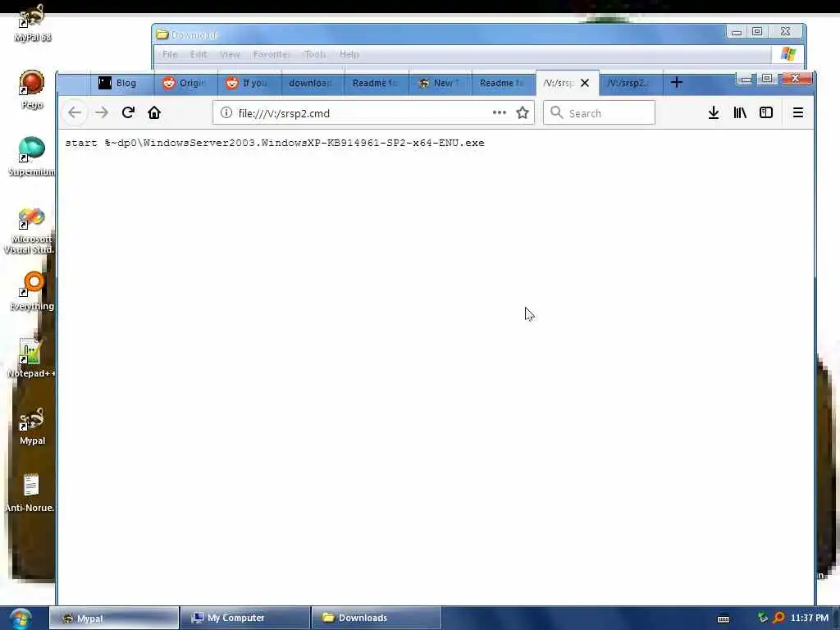This screenshot has width=840, height=630.
Task: Minimize the Mypal browser window
Action: (x=745, y=80)
